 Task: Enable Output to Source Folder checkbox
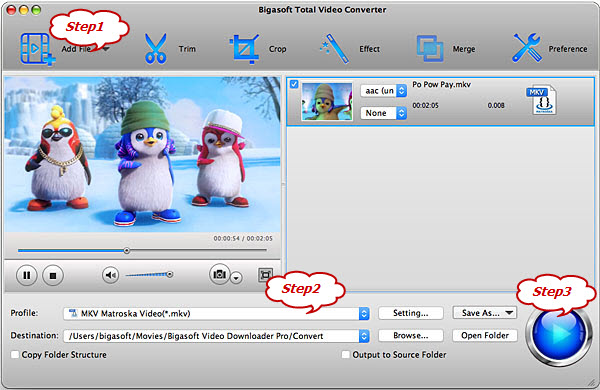tap(346, 355)
